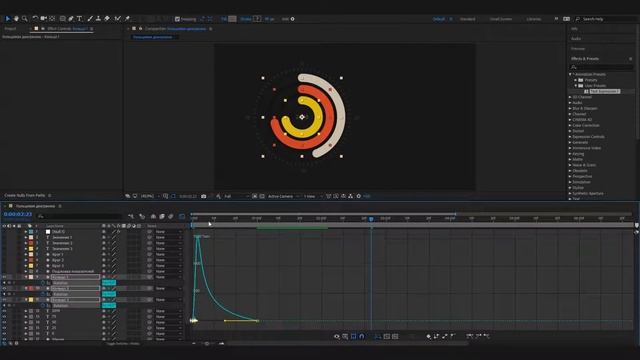Select the Roto Brush tool
This screenshot has width=640, height=360.
coord(118,19)
